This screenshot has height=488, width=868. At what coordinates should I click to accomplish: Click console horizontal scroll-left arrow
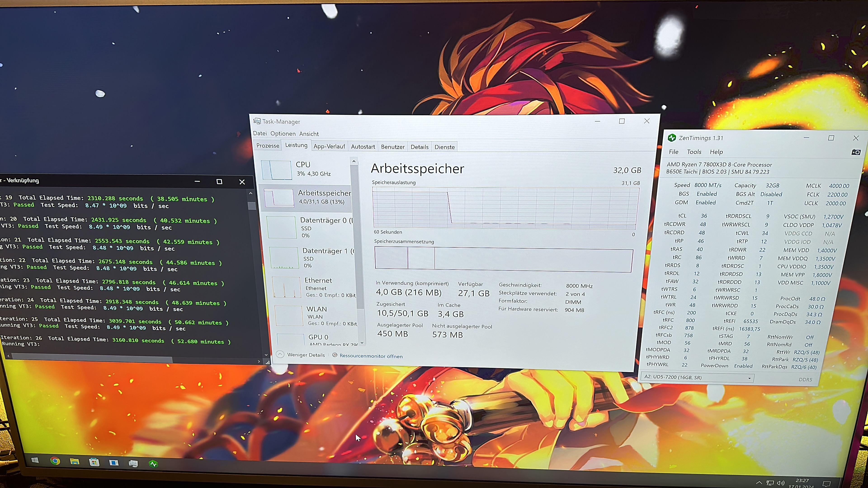click(x=8, y=356)
